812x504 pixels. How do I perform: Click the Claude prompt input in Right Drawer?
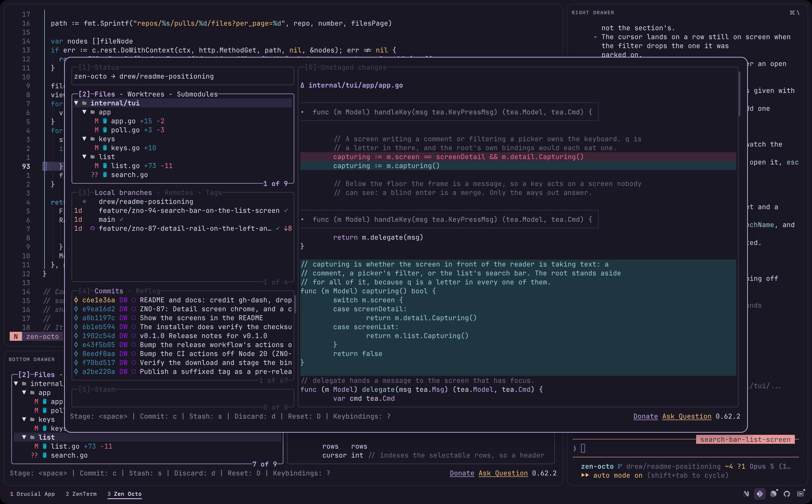click(x=686, y=448)
